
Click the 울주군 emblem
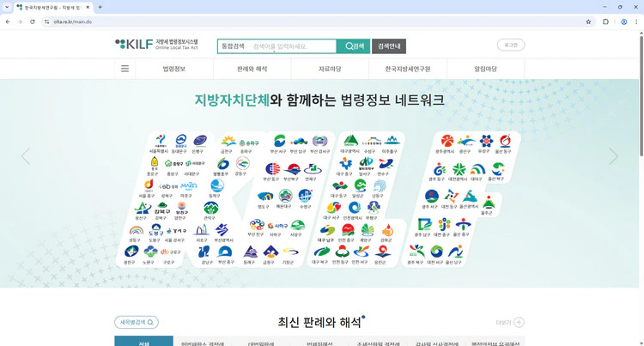click(488, 203)
